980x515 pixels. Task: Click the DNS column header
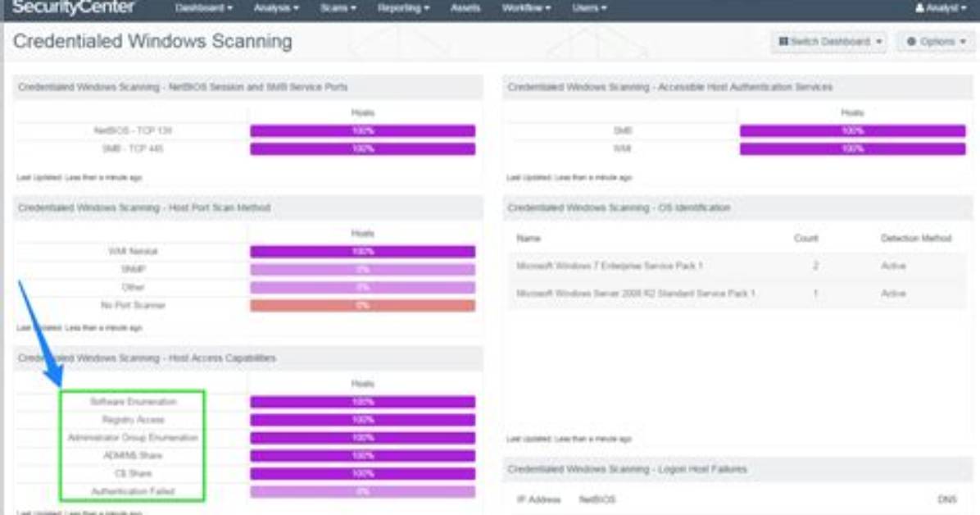click(947, 499)
